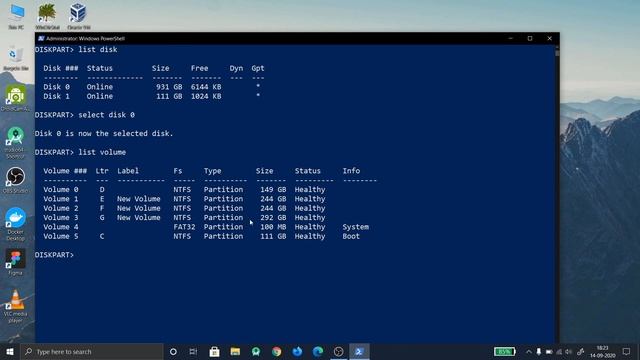Click the Cortana circle in the taskbar
Viewport: 640px width, 360px height.
[173, 351]
